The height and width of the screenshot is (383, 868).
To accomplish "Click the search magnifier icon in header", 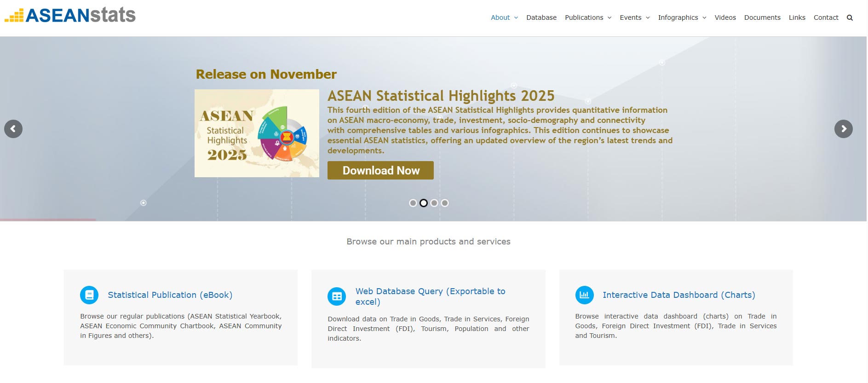I will pyautogui.click(x=850, y=18).
